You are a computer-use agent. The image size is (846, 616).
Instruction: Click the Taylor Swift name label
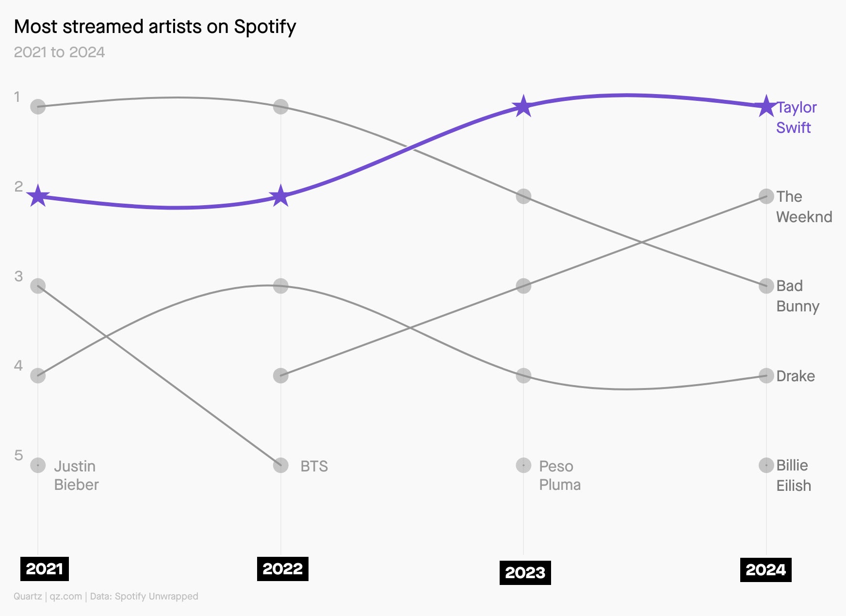pyautogui.click(x=797, y=117)
